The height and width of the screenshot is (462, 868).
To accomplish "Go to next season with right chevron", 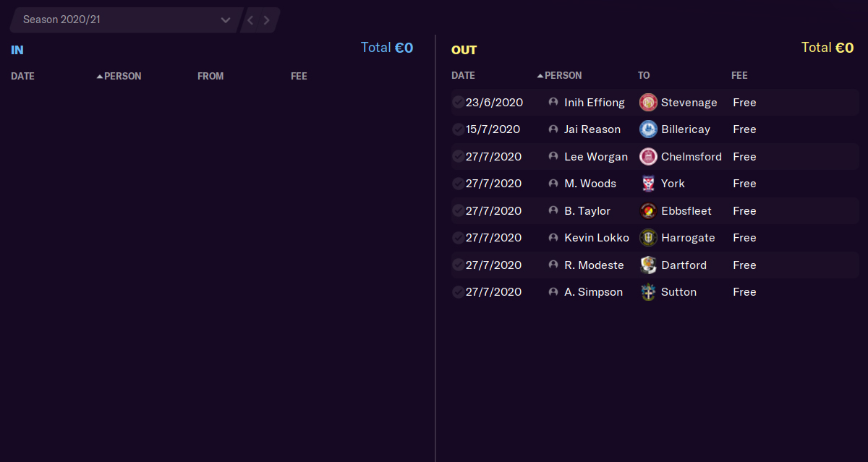I will coord(266,20).
